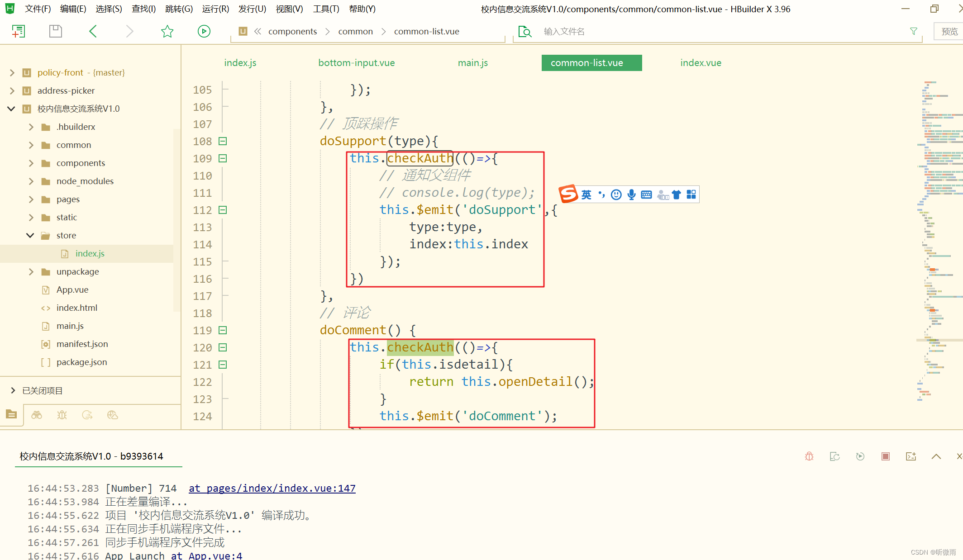Click the file search magnifier icon
963x560 pixels.
[525, 32]
